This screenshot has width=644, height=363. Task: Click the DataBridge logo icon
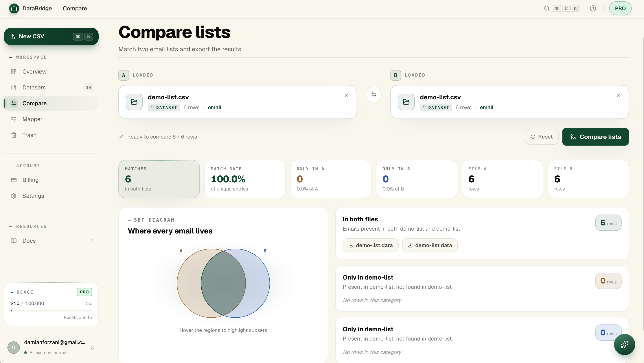[14, 8]
